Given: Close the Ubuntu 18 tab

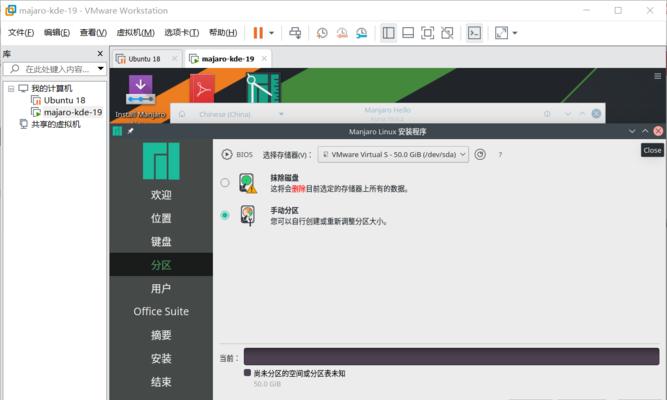Looking at the screenshot, I should [x=174, y=59].
